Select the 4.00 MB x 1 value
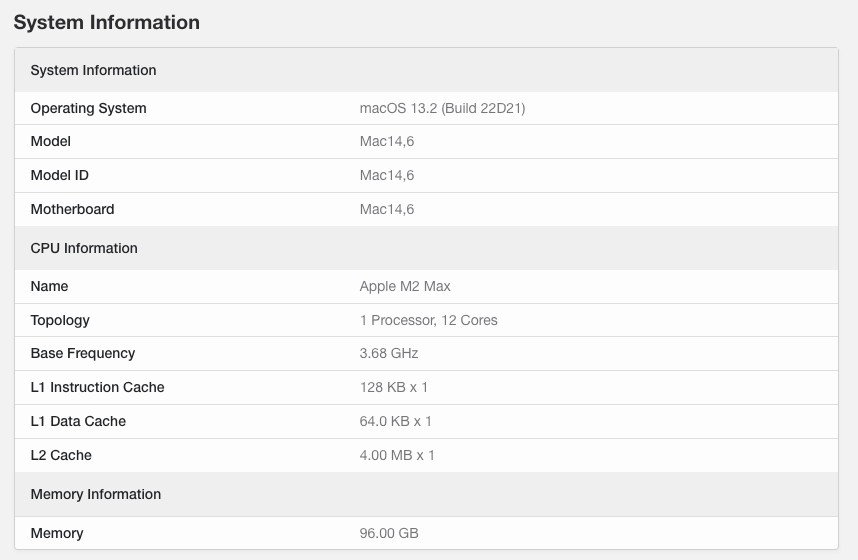This screenshot has height=560, width=858. 397,455
